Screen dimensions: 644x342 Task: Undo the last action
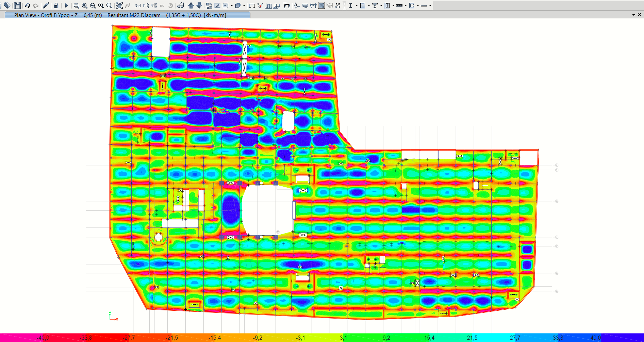28,5
